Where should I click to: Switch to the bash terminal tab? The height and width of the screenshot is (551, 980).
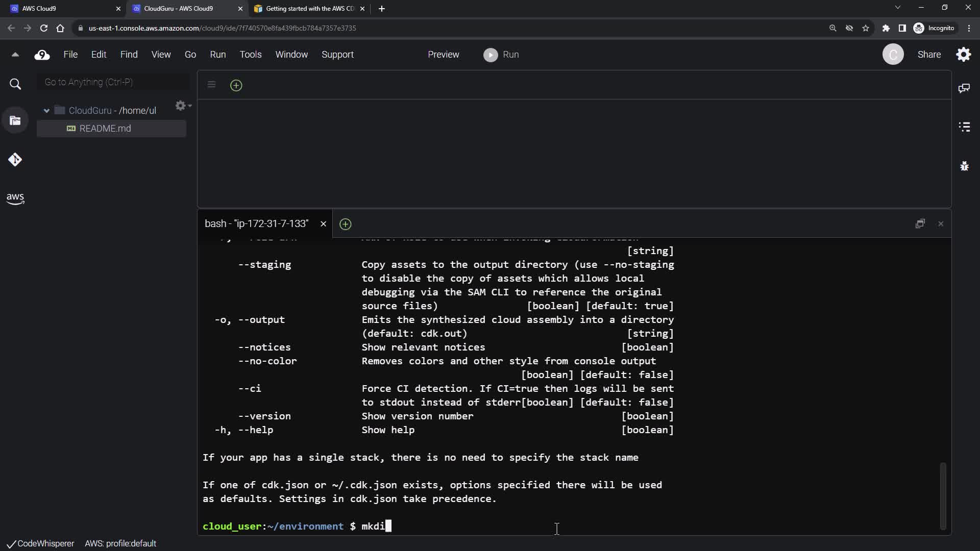[256, 224]
